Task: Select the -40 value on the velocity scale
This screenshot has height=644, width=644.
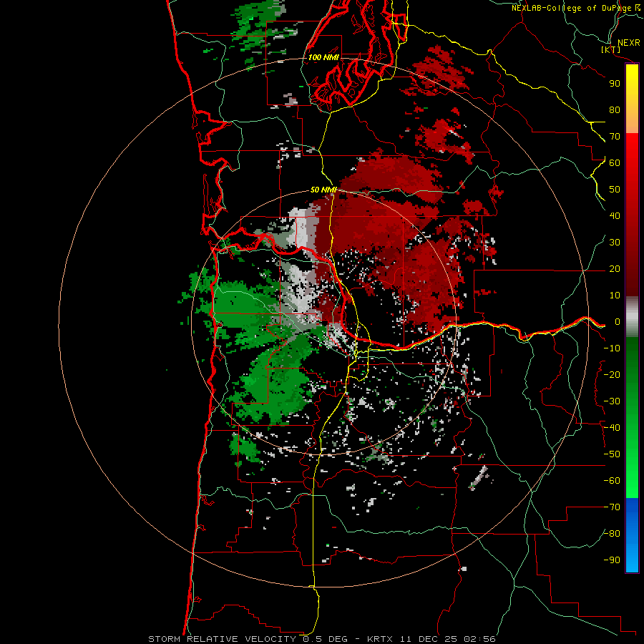Action: click(x=612, y=428)
